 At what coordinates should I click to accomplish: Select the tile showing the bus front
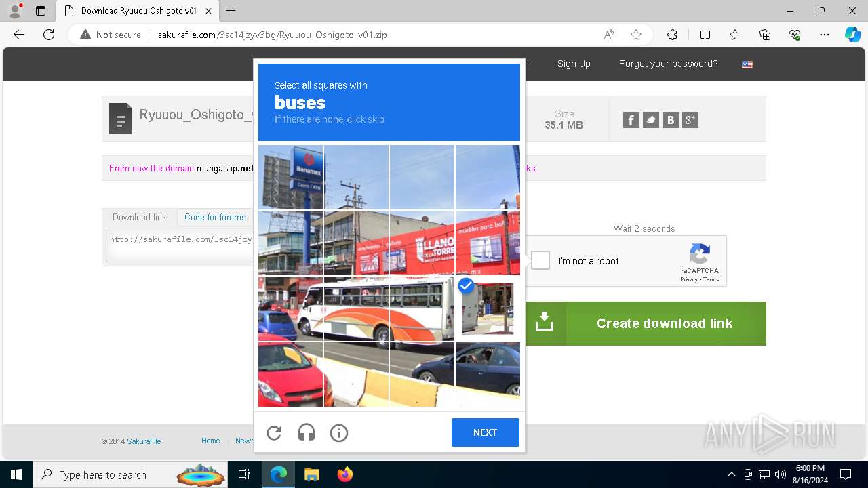pos(290,308)
